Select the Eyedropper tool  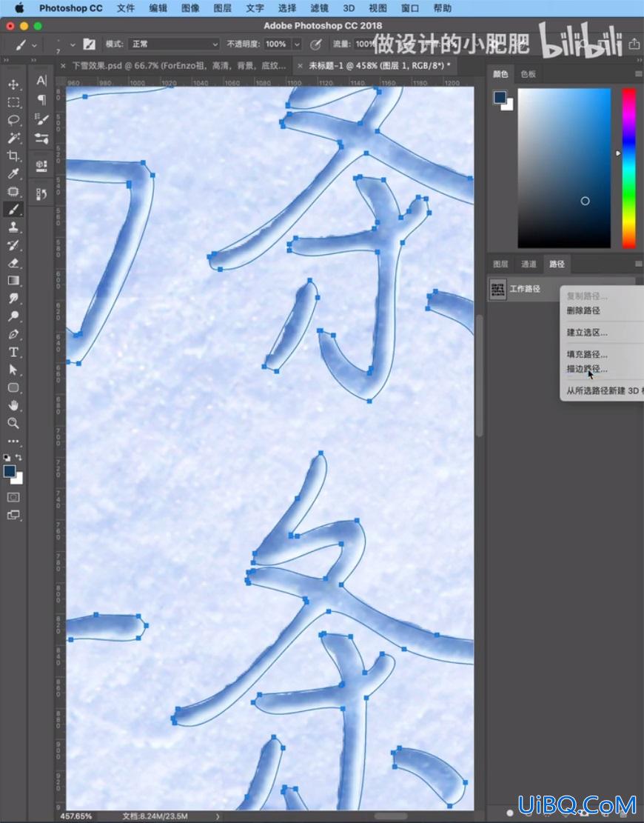[13, 174]
